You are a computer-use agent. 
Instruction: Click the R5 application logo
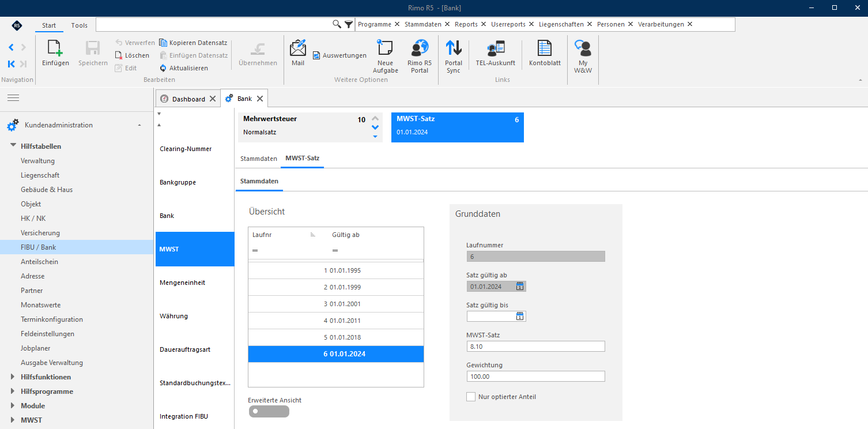click(x=17, y=25)
